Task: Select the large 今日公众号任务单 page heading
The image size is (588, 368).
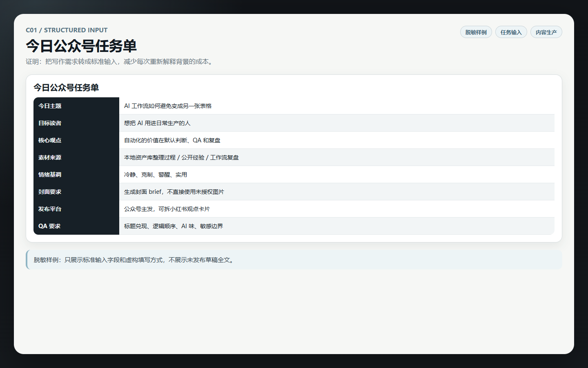Action: pyautogui.click(x=81, y=46)
